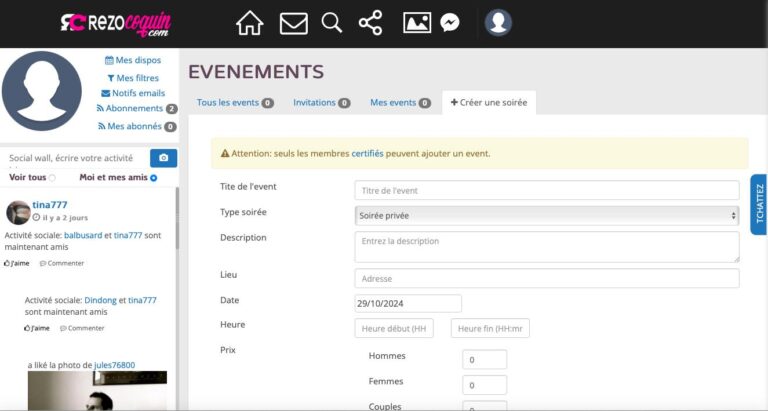This screenshot has width=768, height=411.
Task: Click the Femmes price field
Action: [484, 385]
